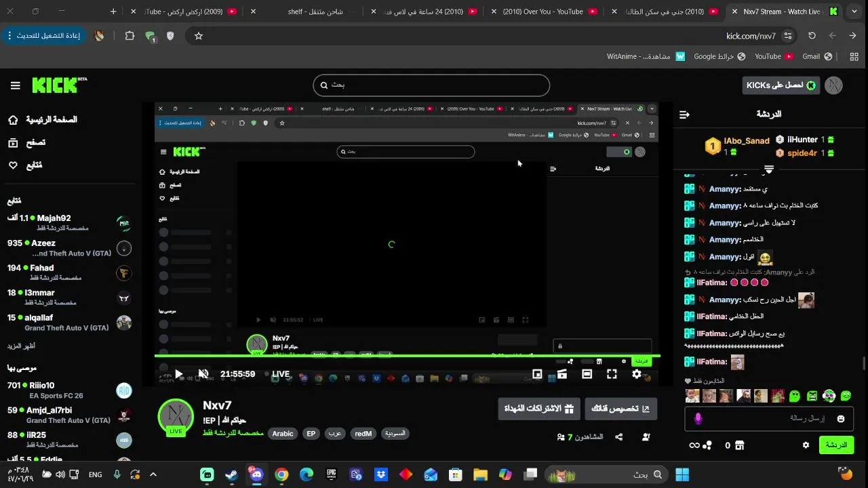This screenshot has height=488, width=868.
Task: Open the Gmail bookmark
Action: pos(816,57)
